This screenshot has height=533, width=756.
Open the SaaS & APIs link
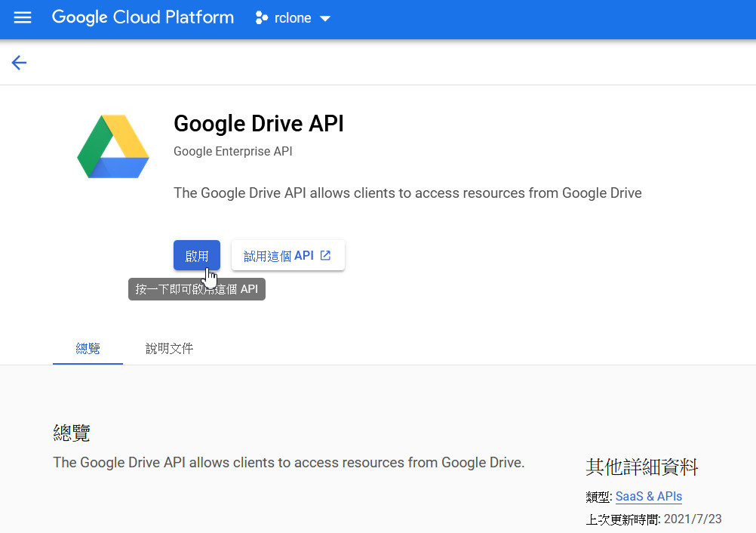pos(648,496)
